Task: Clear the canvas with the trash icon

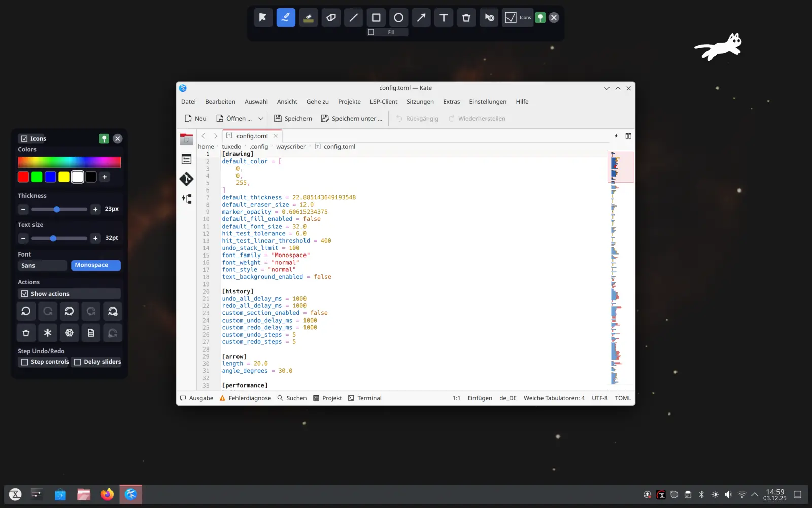Action: 466,17
